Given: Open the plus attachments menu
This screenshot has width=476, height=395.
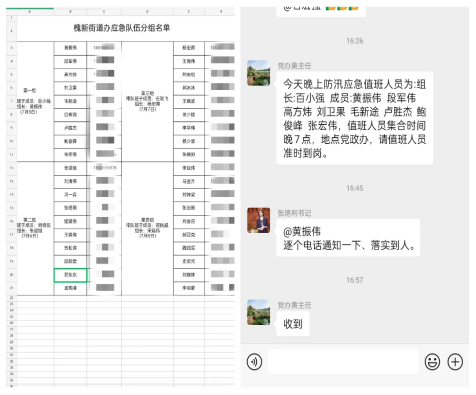Looking at the screenshot, I should [455, 362].
